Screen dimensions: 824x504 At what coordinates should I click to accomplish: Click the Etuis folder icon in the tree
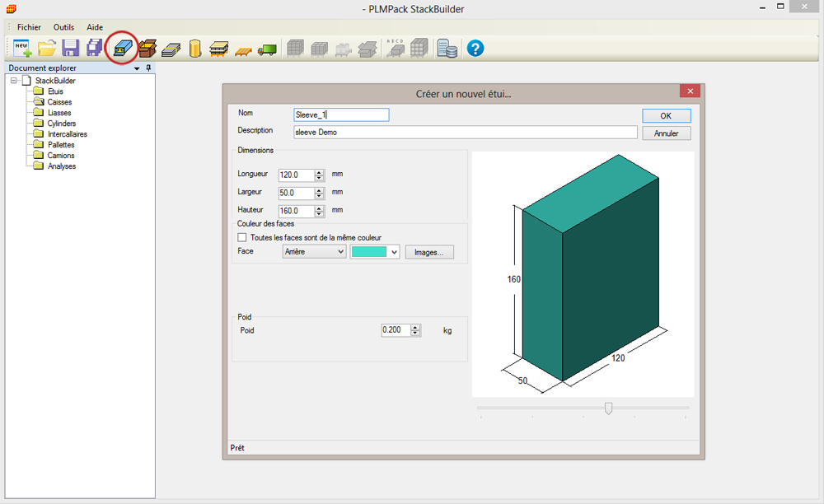39,91
